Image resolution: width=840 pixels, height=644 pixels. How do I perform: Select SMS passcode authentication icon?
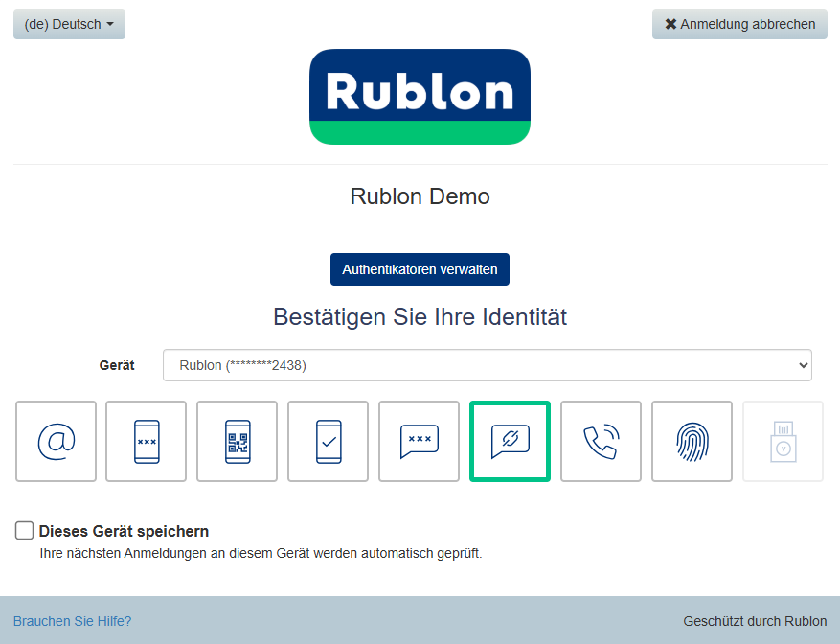(x=419, y=441)
